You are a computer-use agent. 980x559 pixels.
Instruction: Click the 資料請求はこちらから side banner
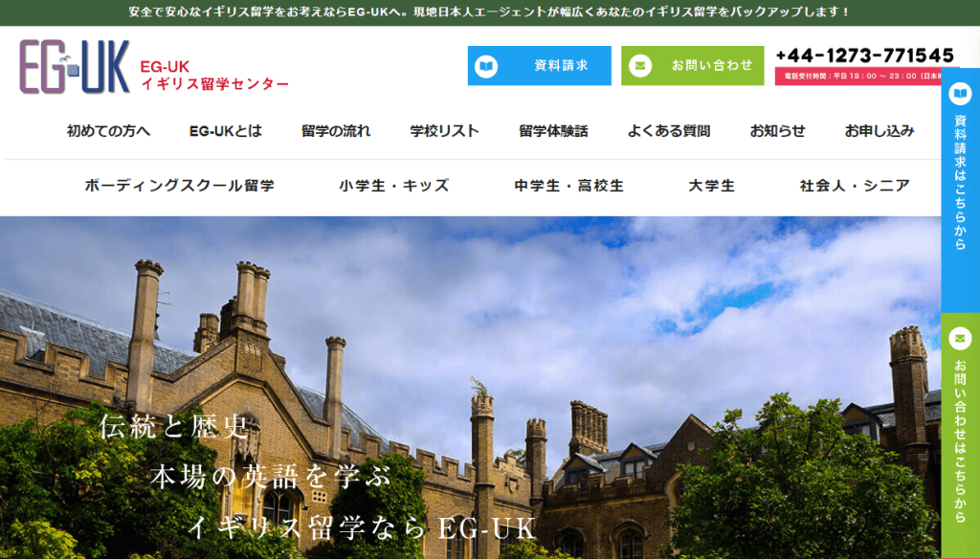(x=961, y=190)
